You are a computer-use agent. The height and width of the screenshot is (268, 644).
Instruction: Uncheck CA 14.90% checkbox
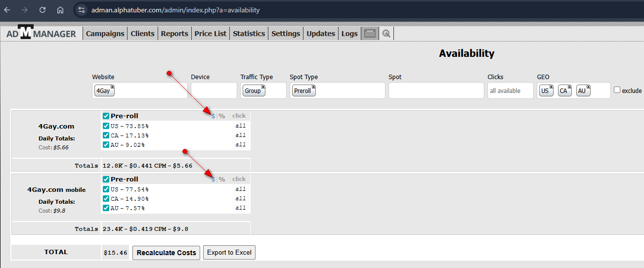[x=106, y=198]
